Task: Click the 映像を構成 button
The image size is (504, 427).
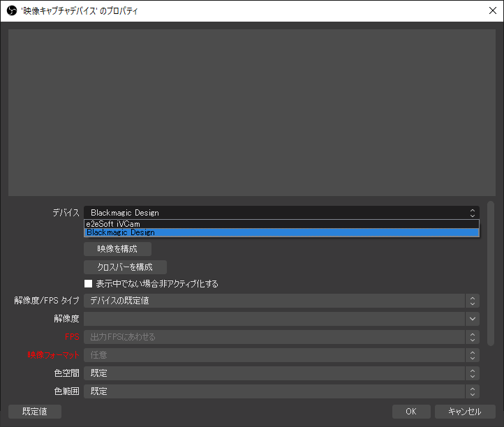Action: point(117,249)
